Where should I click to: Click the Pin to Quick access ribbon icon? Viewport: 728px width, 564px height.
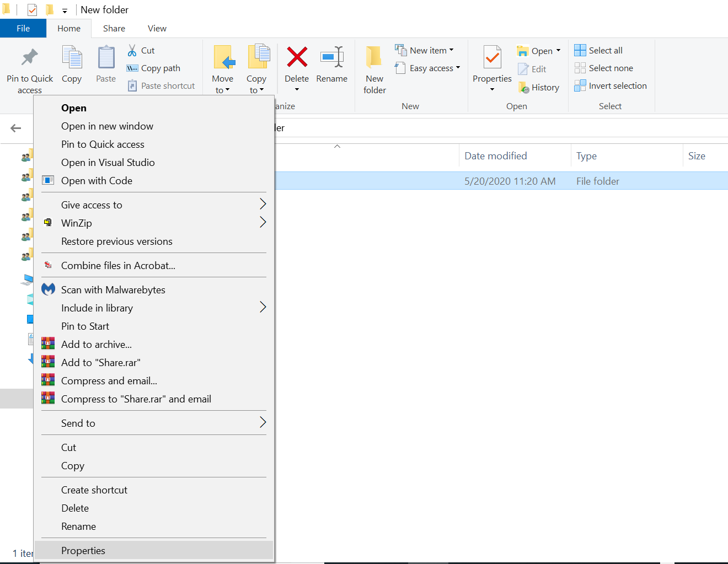(30, 58)
